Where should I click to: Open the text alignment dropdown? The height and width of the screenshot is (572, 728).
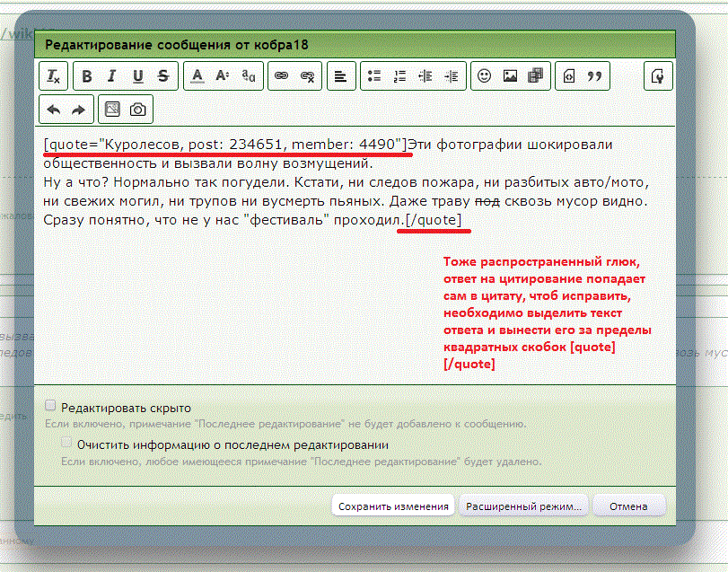340,77
